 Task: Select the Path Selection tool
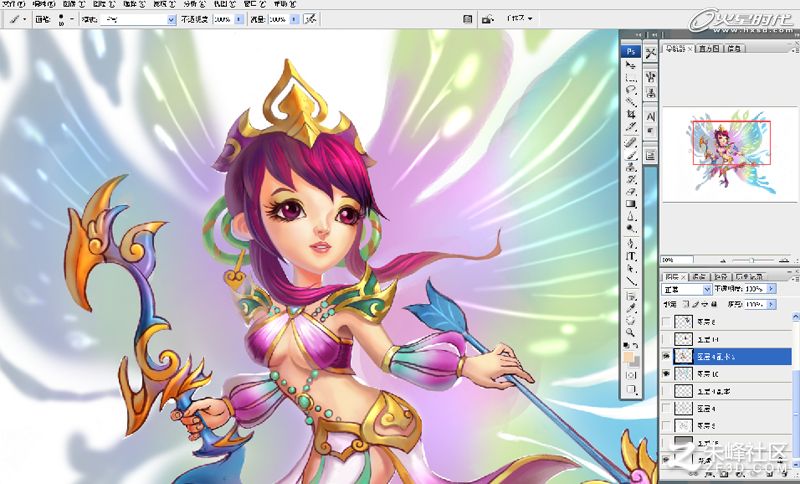[631, 268]
